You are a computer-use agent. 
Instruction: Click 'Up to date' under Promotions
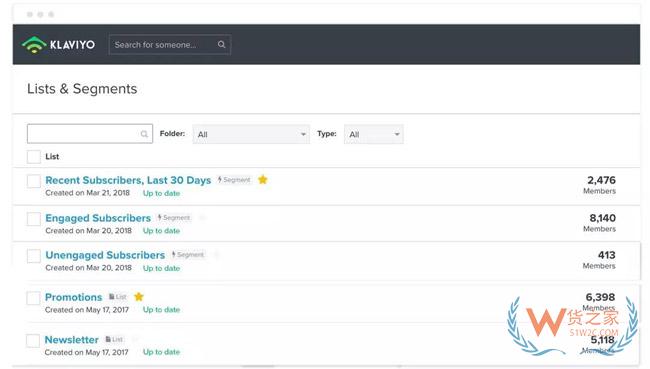point(161,310)
